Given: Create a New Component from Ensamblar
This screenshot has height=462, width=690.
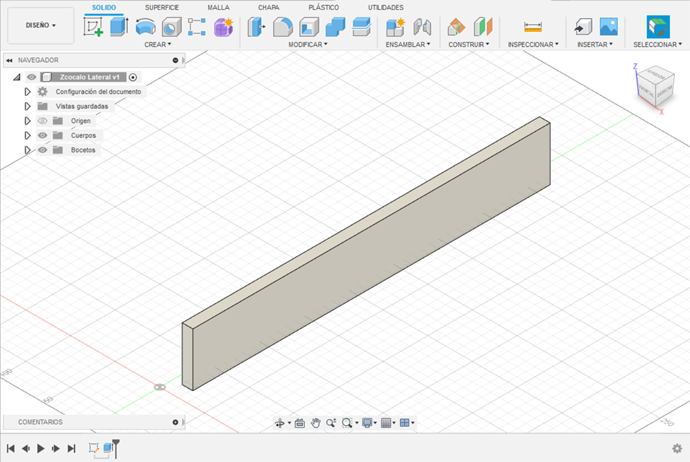Looking at the screenshot, I should tap(395, 27).
